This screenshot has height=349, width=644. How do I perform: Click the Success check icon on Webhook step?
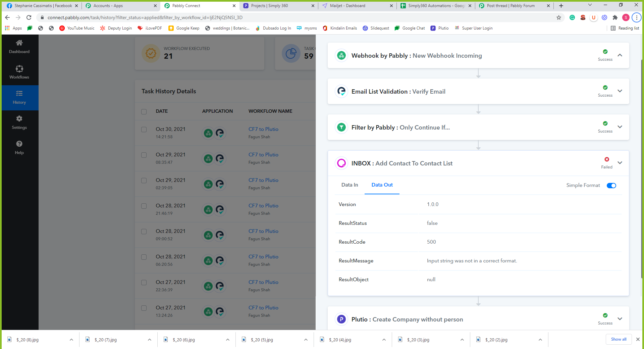[605, 52]
